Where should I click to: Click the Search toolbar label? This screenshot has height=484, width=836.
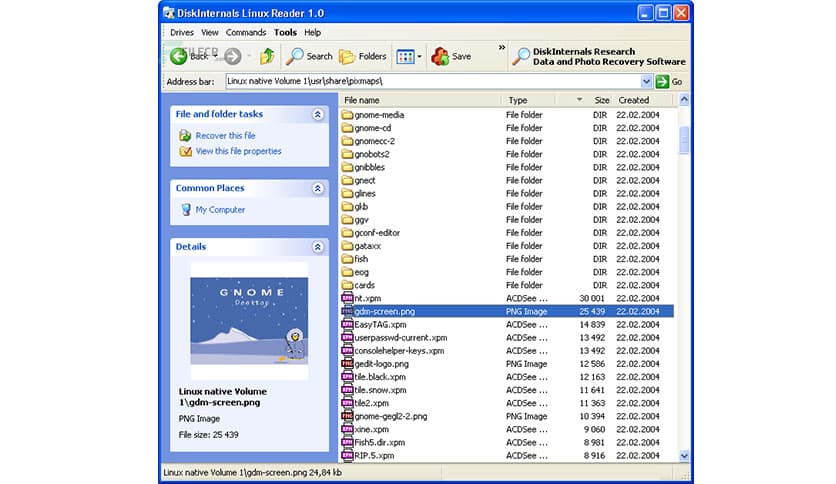[319, 56]
